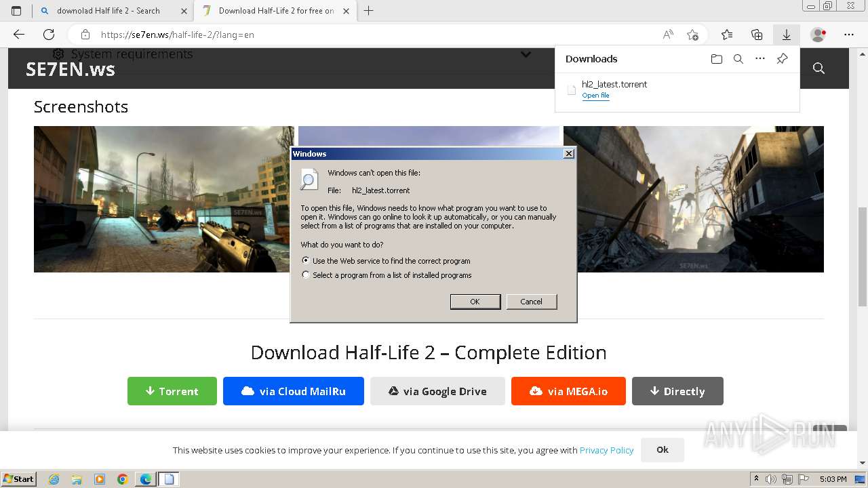Open downloads folder icon in Downloads panel
Screen dimensions: 868x488
(717, 59)
